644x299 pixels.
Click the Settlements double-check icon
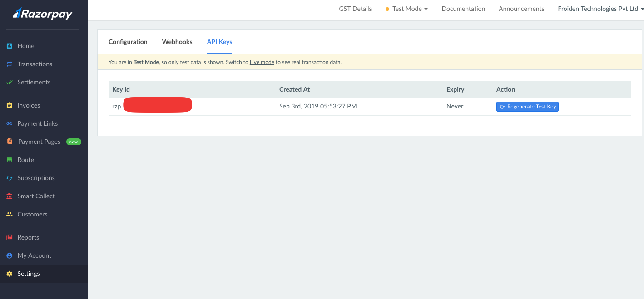(x=9, y=82)
